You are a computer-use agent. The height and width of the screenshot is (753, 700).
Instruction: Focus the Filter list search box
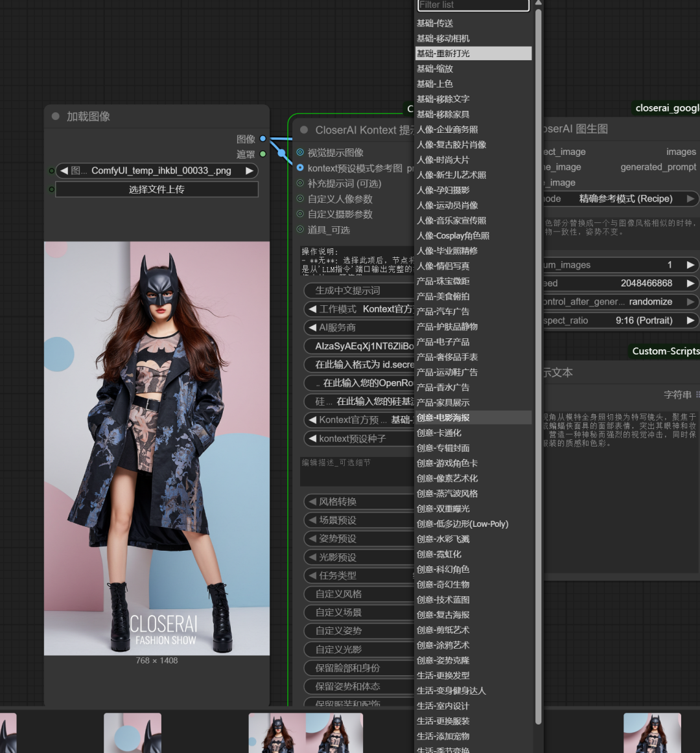click(473, 5)
